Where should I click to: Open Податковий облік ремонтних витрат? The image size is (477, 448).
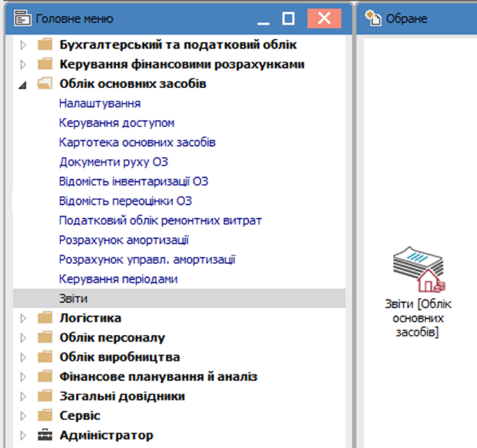[x=161, y=220]
